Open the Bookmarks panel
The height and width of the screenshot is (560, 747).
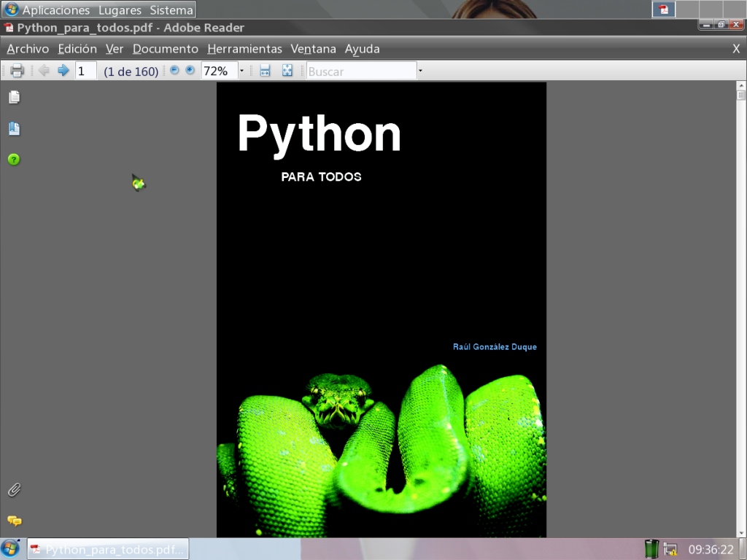tap(15, 128)
